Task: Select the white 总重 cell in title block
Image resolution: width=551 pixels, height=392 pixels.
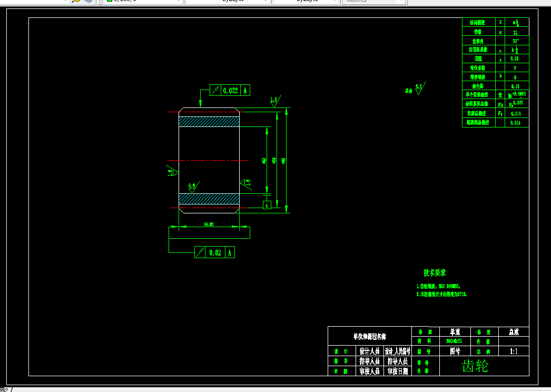Action: 514,332
